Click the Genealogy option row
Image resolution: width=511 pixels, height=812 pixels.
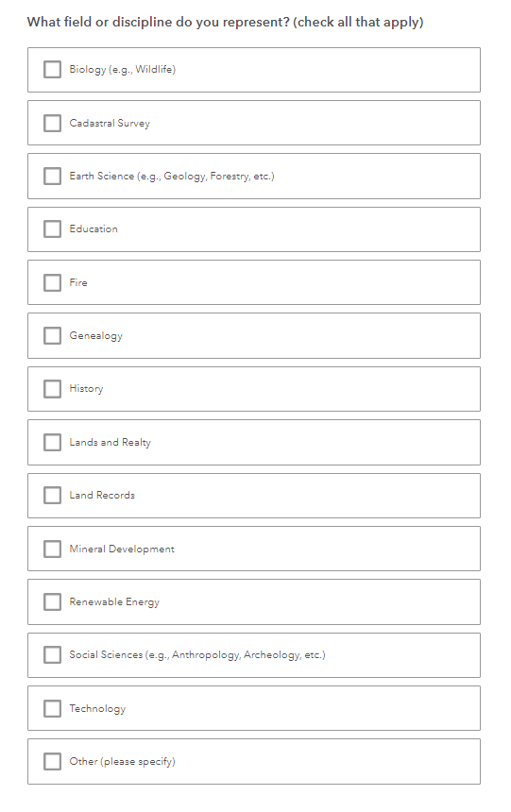pos(254,335)
